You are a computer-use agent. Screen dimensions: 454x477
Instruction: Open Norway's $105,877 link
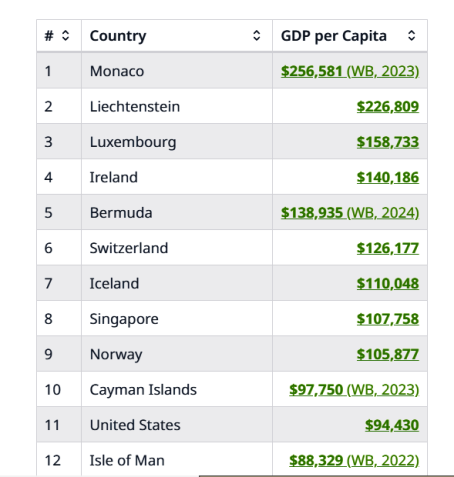click(x=388, y=354)
